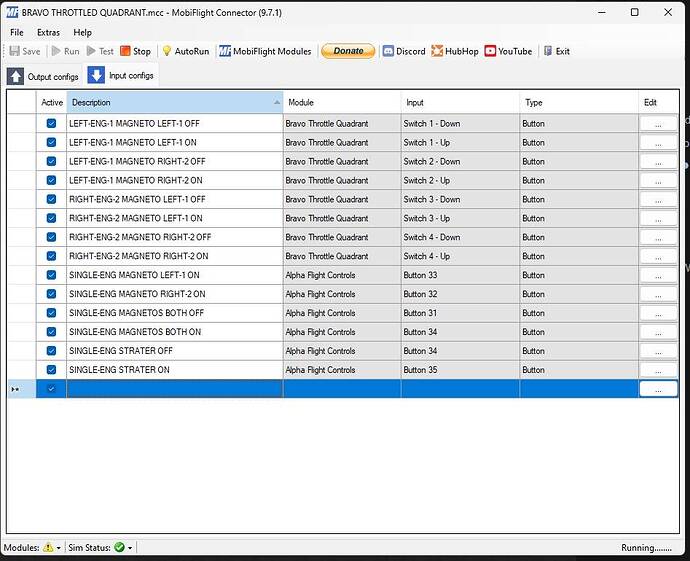Screen dimensions: 690x561
Task: Open MobiFlight Modules from toolbar
Action: pyautogui.click(x=265, y=51)
